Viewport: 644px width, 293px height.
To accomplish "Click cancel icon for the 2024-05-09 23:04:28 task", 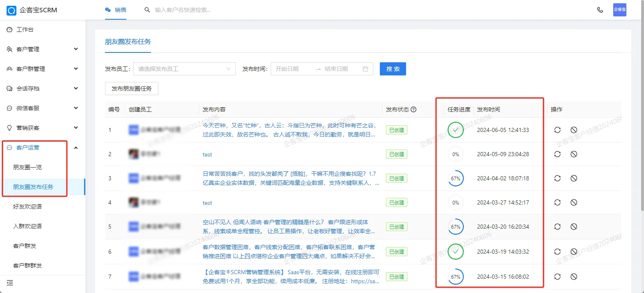I will pyautogui.click(x=574, y=154).
